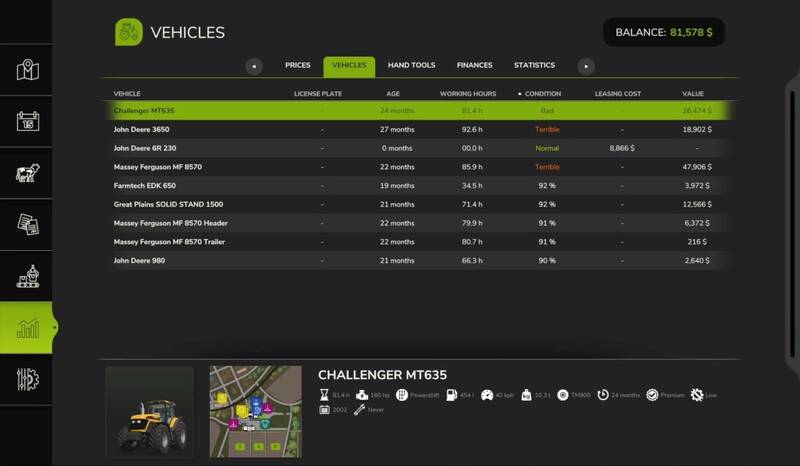This screenshot has width=800, height=466.
Task: Click the speedometer max speed icon
Action: 487,395
